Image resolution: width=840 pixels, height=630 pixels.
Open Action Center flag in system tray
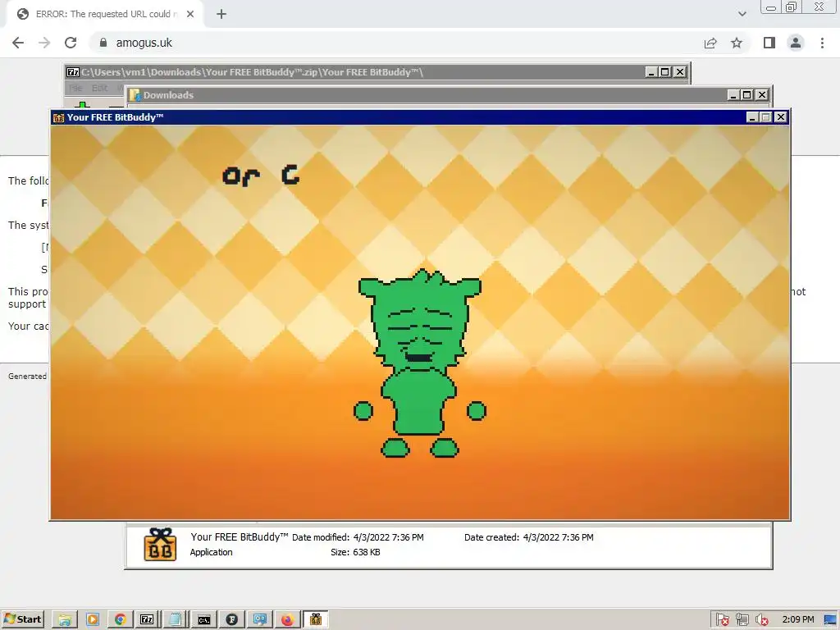722,620
